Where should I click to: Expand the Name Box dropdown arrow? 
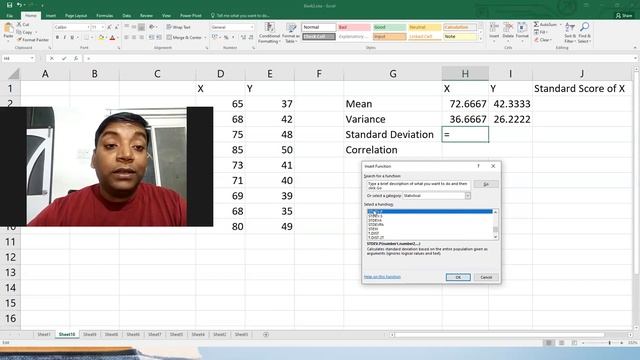coord(32,58)
